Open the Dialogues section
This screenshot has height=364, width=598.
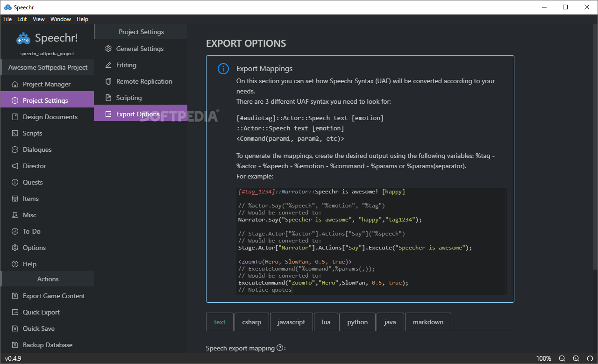47,150
